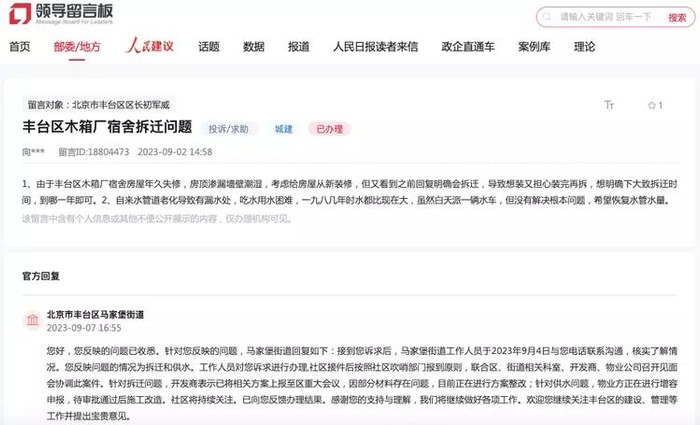
Task: Click the reply timestamp 2023-09-07 16:55
Action: coord(84,328)
